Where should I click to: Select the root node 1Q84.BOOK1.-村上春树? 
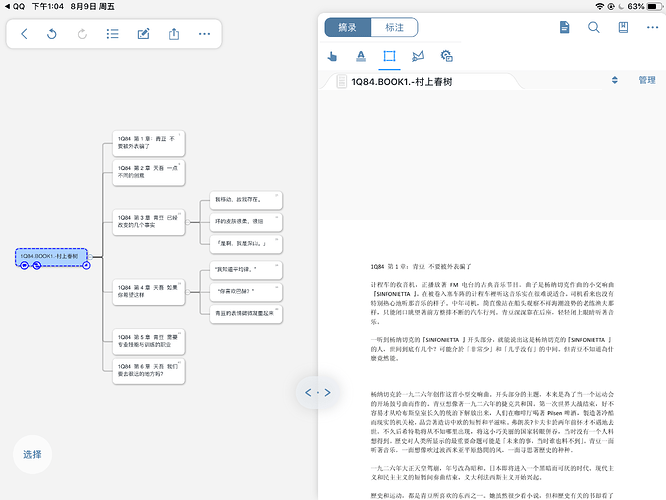[51, 257]
